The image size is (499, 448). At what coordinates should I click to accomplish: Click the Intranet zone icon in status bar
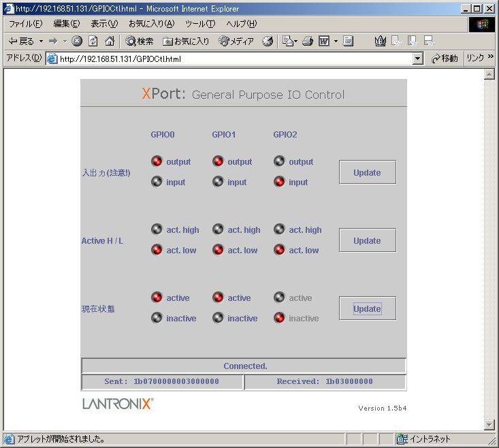tap(402, 438)
